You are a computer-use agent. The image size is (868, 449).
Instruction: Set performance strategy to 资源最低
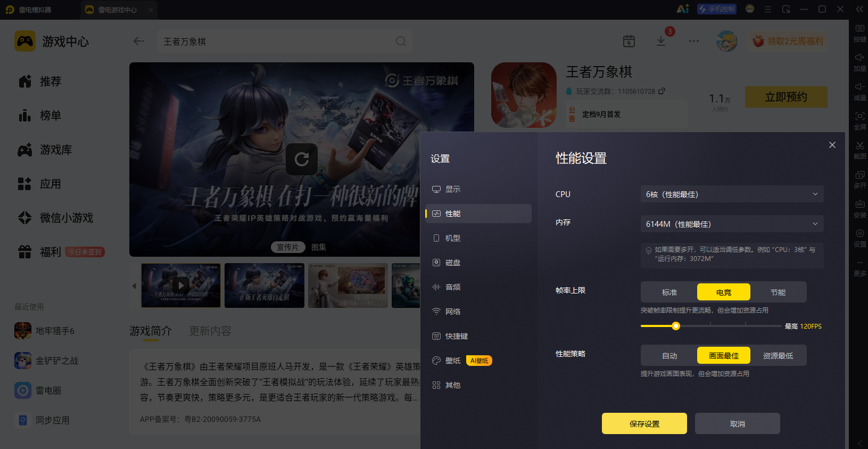click(778, 355)
